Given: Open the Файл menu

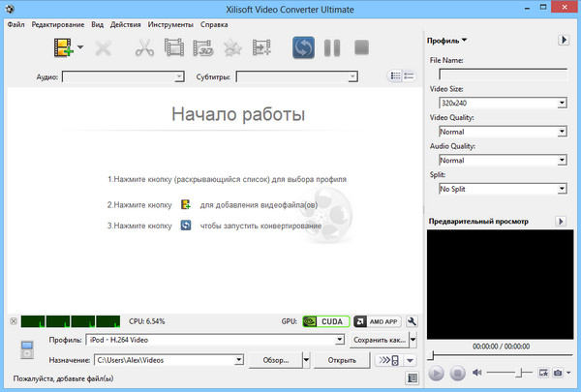Looking at the screenshot, I should 15,23.
